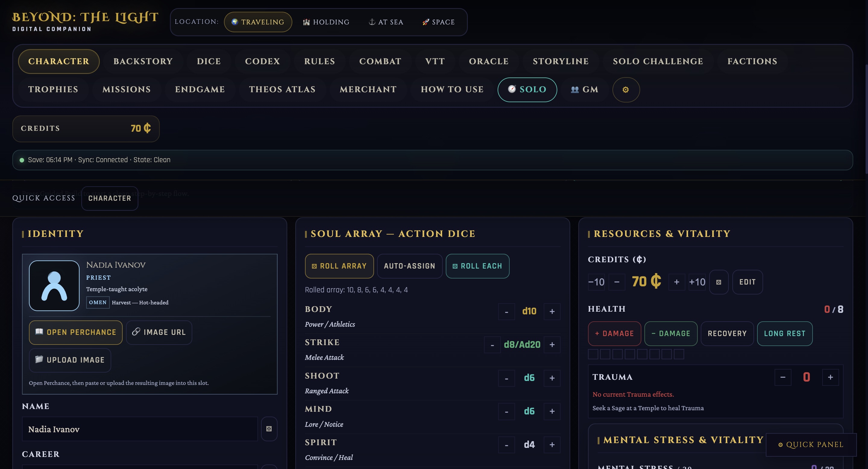868x469 pixels.
Task: Go to the Missions tab
Action: (x=126, y=90)
